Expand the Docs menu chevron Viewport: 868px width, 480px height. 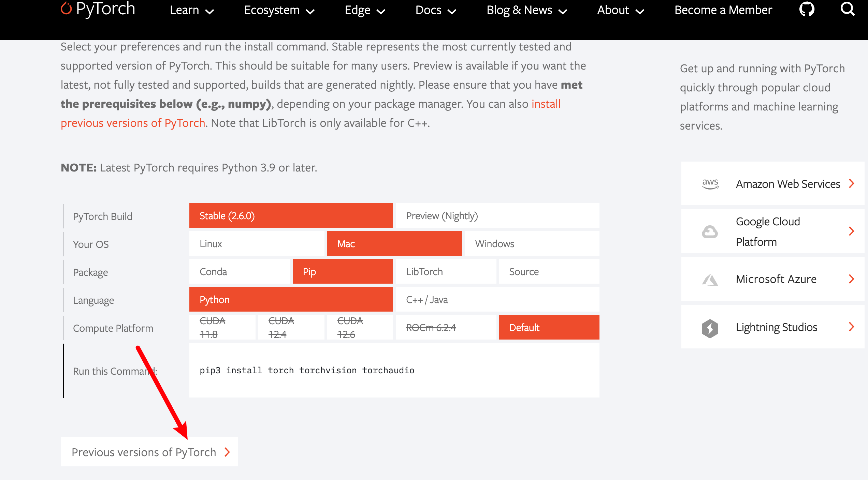tap(452, 12)
